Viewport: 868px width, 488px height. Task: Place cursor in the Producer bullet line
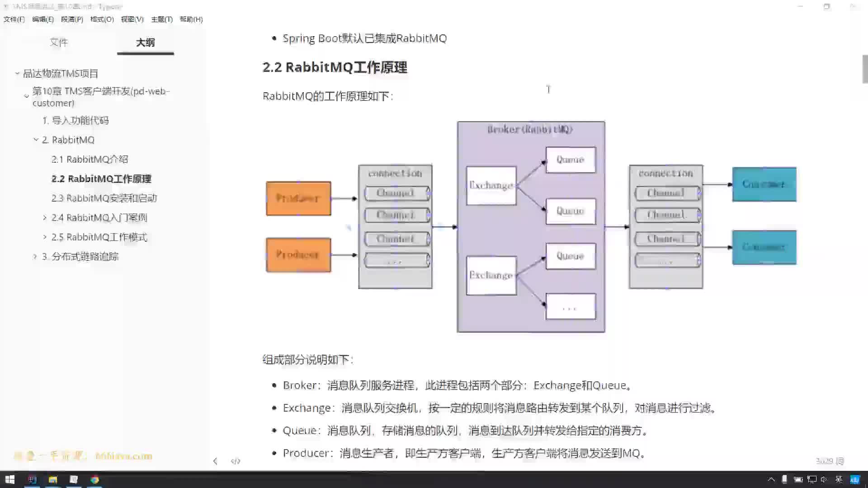tap(465, 453)
